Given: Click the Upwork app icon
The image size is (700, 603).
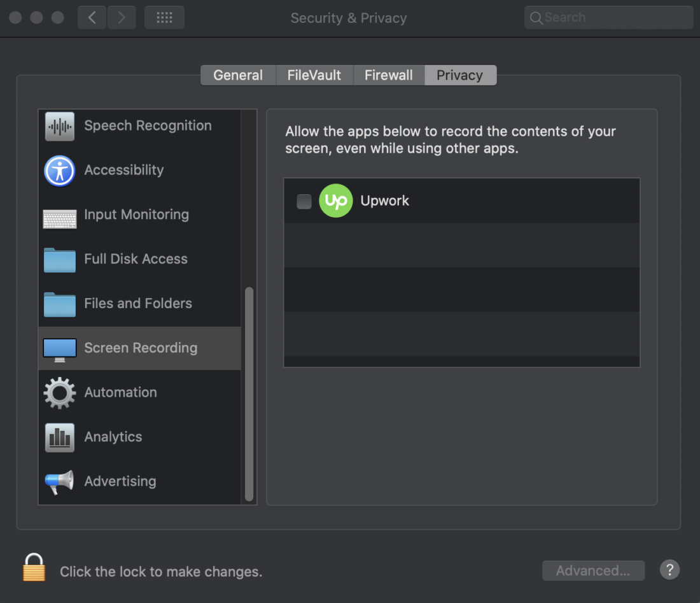Looking at the screenshot, I should pos(335,201).
